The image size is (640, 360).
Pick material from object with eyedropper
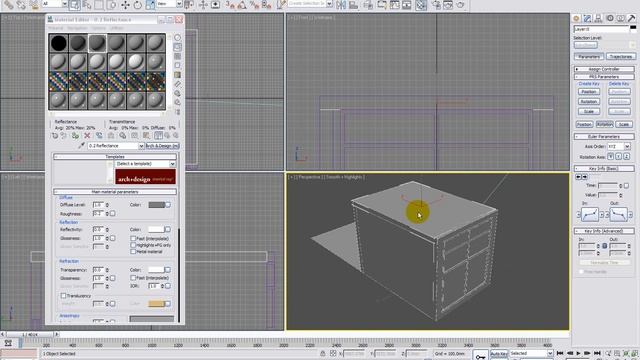coord(81,146)
